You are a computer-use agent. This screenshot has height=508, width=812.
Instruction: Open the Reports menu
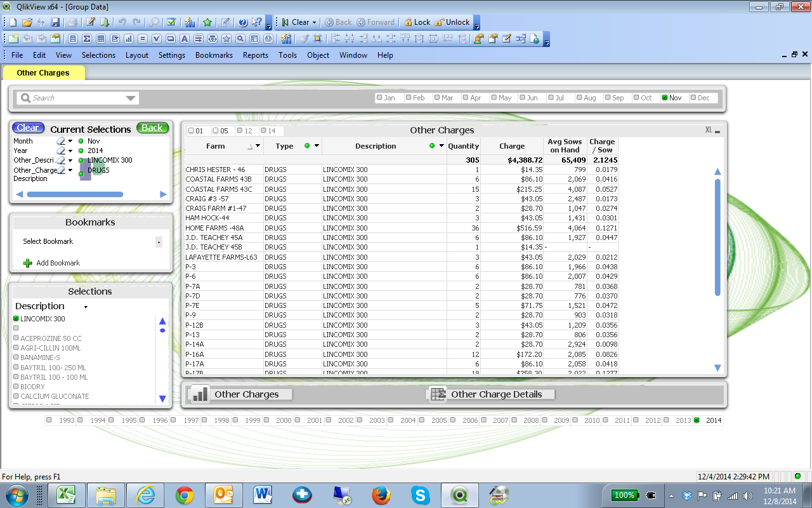(x=256, y=55)
